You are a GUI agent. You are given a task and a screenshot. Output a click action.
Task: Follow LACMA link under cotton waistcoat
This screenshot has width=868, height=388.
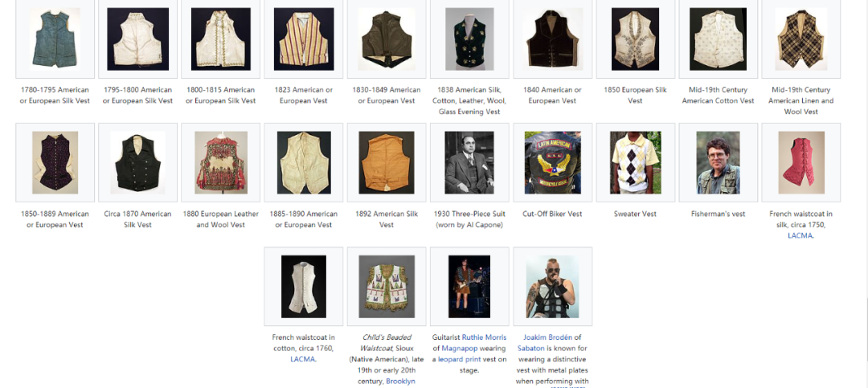point(303,359)
